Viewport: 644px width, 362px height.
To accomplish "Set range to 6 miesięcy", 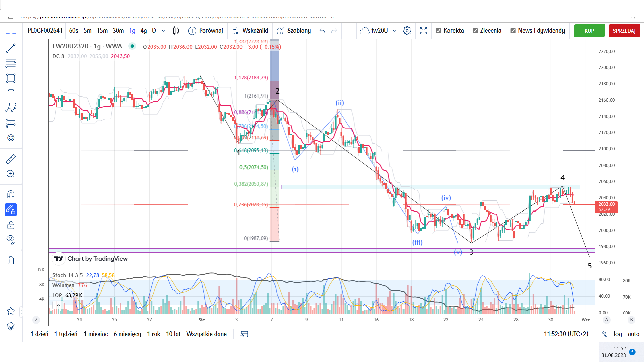I will click(x=127, y=334).
